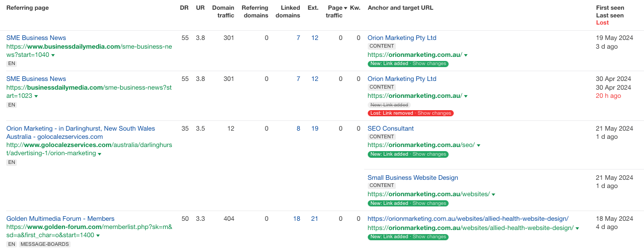
Task: Sort by Last seen header
Action: pyautogui.click(x=610, y=15)
